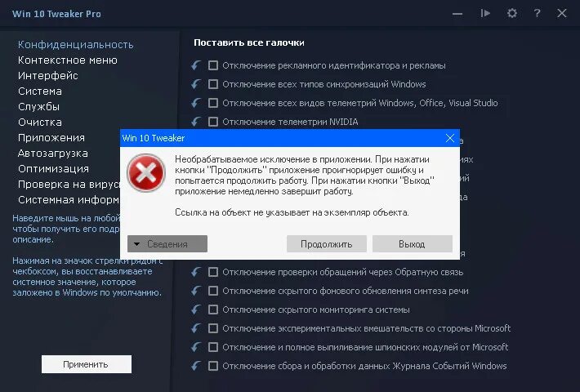580x392 pixels.
Task: Open the Контекстное меню section
Action: pyautogui.click(x=68, y=60)
